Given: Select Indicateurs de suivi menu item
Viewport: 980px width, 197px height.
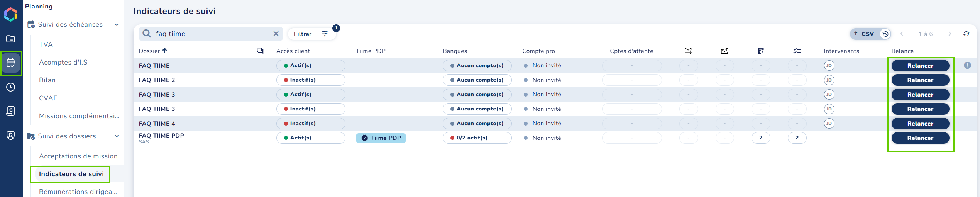Looking at the screenshot, I should 71,174.
